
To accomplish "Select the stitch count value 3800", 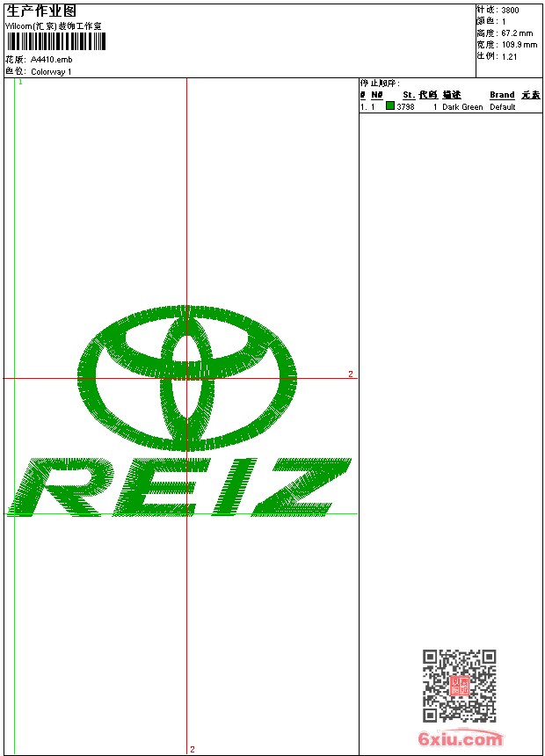I will [510, 11].
